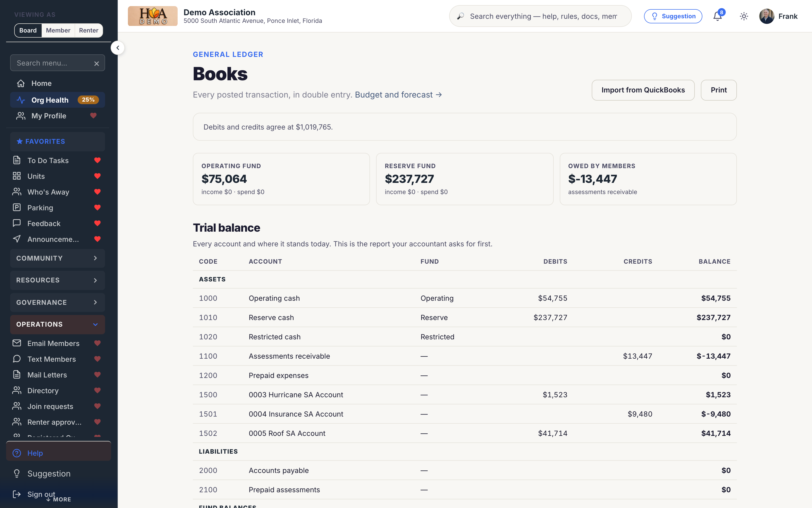The image size is (812, 508).
Task: Click the Operating Fund summary card
Action: click(281, 179)
